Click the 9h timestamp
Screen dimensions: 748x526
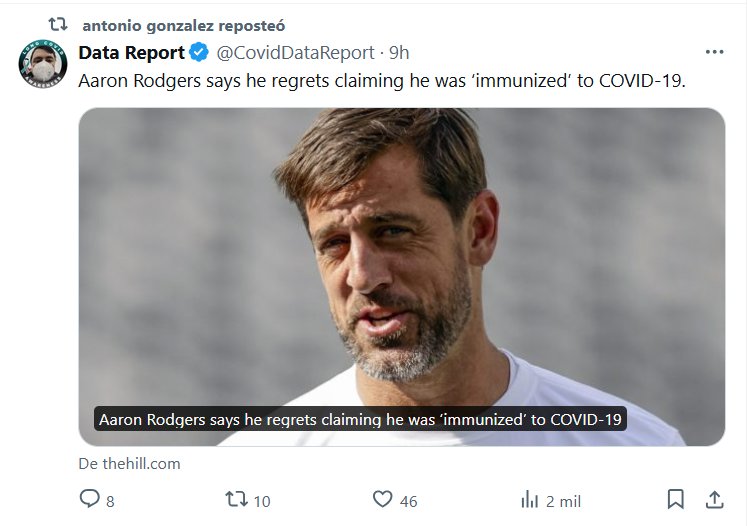tap(399, 52)
